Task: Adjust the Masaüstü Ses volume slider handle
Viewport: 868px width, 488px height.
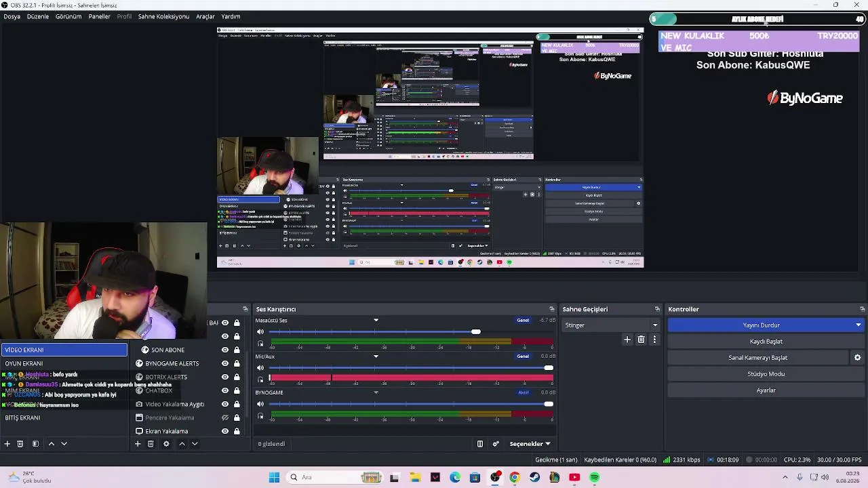Action: (476, 332)
